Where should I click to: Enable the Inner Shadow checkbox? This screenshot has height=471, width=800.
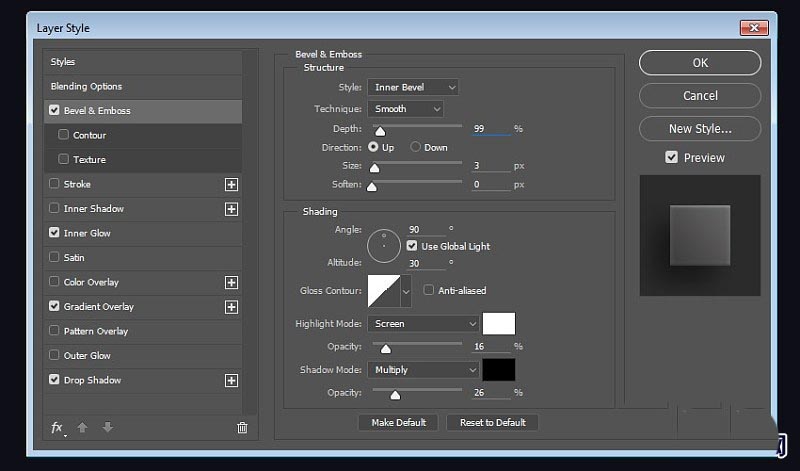[54, 208]
